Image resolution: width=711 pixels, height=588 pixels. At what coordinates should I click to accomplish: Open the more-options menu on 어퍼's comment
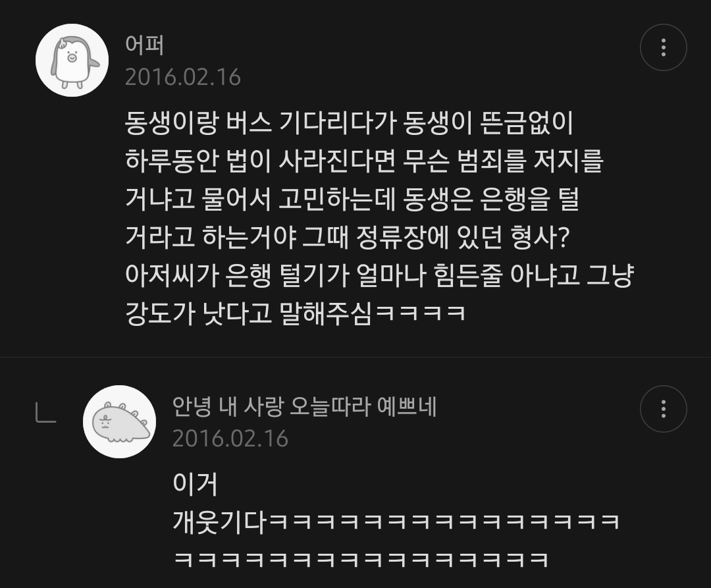click(664, 47)
